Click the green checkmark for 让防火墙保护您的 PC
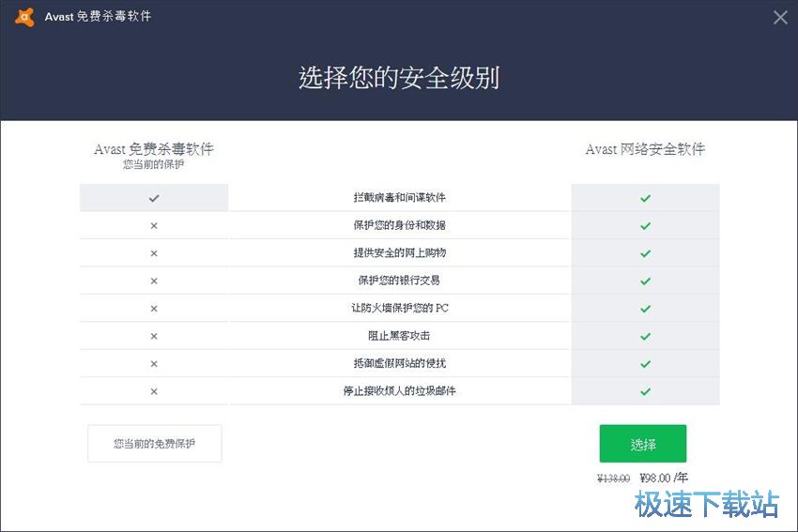Screen dimensions: 798x532 pyautogui.click(x=645, y=309)
